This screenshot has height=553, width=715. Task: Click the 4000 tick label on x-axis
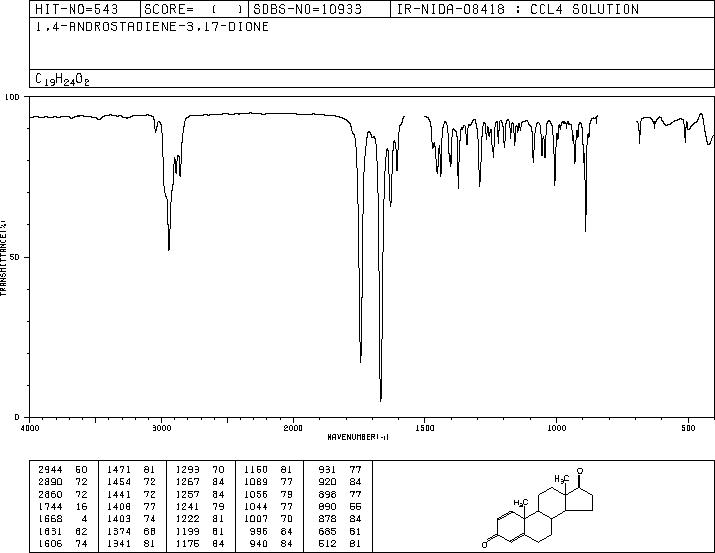30,428
